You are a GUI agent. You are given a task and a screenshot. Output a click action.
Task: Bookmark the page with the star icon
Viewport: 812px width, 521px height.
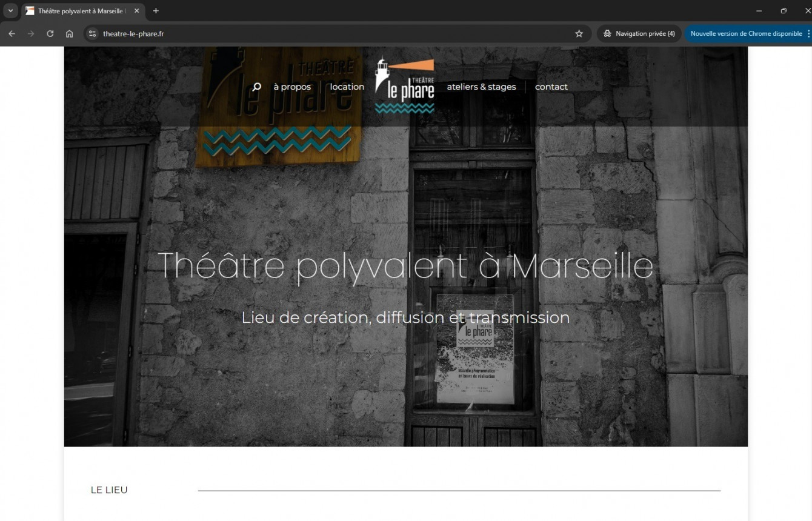pos(579,33)
